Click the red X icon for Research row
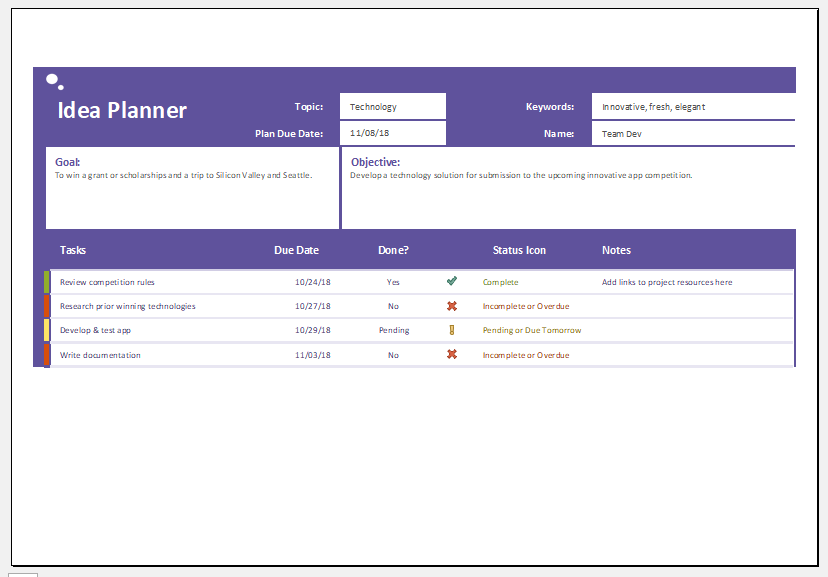828x577 pixels. click(x=451, y=306)
